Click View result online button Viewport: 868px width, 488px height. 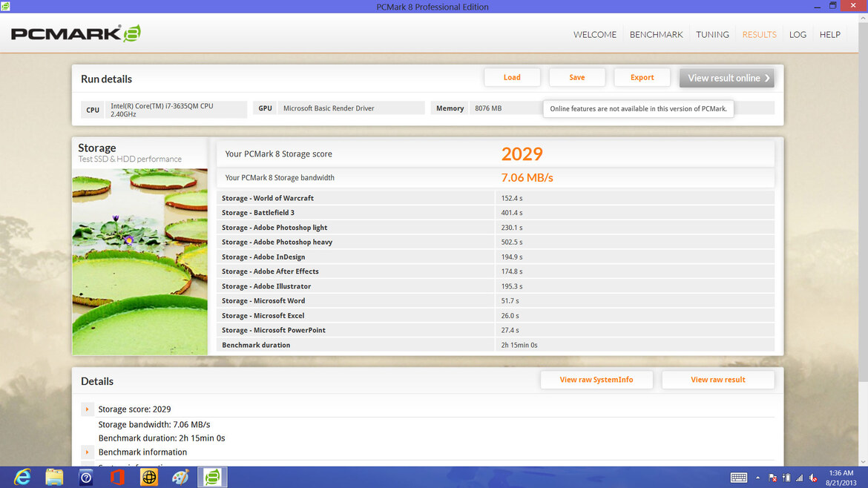click(727, 78)
